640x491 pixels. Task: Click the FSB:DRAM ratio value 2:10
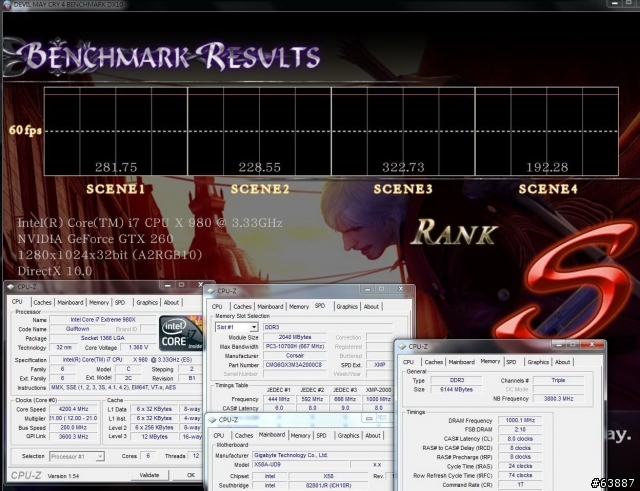click(x=520, y=429)
